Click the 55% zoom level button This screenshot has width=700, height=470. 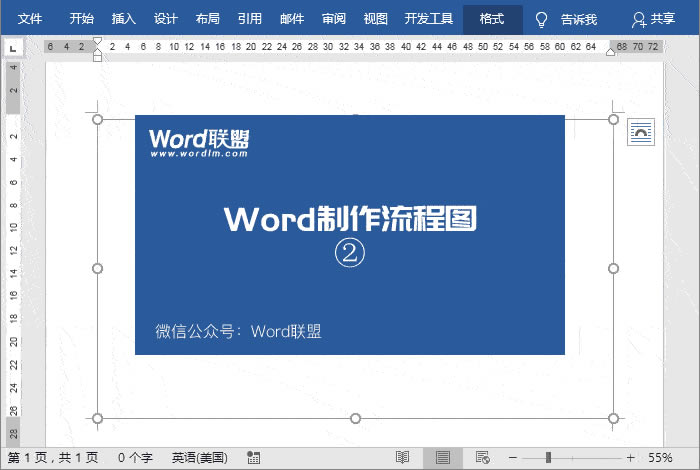click(660, 457)
